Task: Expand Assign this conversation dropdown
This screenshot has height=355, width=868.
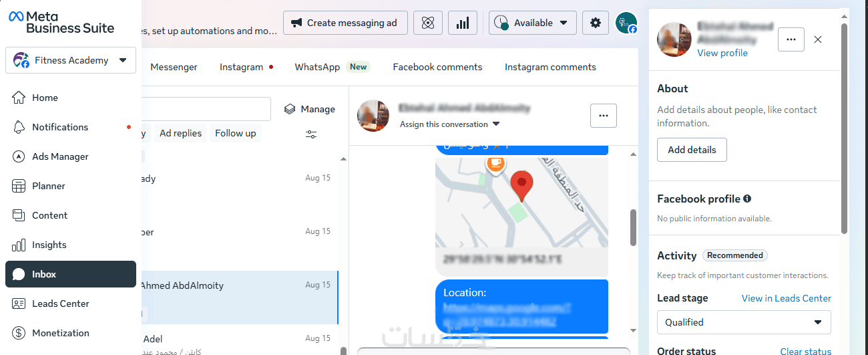Action: click(x=449, y=124)
